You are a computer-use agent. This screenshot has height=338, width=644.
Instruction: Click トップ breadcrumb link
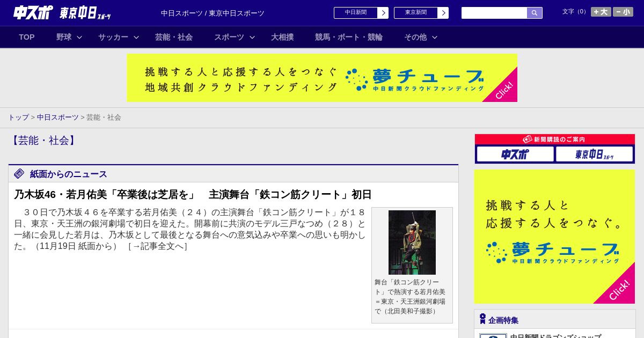point(18,117)
